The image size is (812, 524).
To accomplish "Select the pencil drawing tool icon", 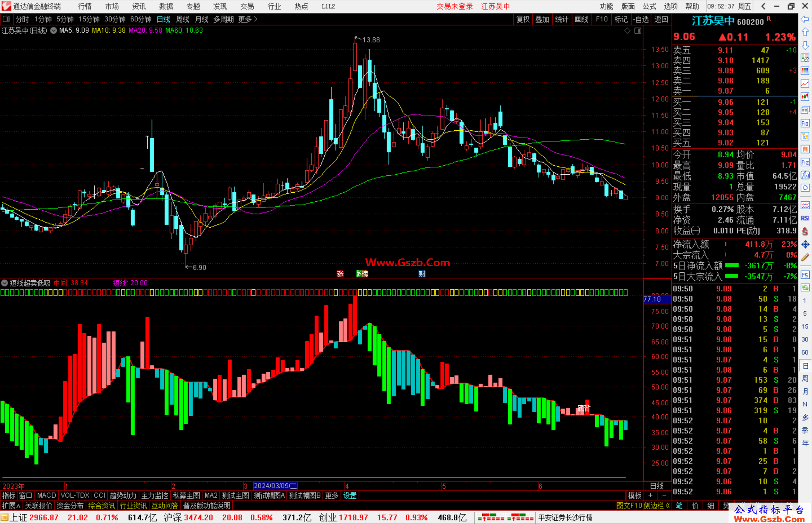I will click(805, 258).
